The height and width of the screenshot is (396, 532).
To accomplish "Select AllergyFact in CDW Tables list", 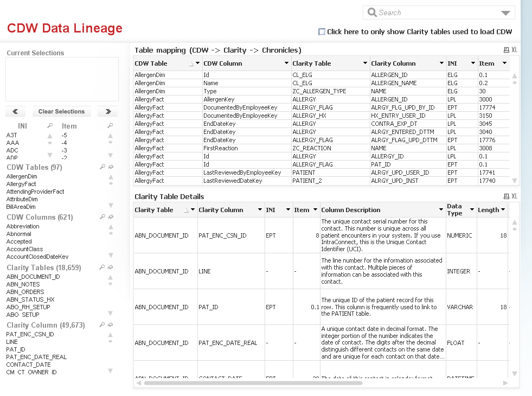I will 21,184.
